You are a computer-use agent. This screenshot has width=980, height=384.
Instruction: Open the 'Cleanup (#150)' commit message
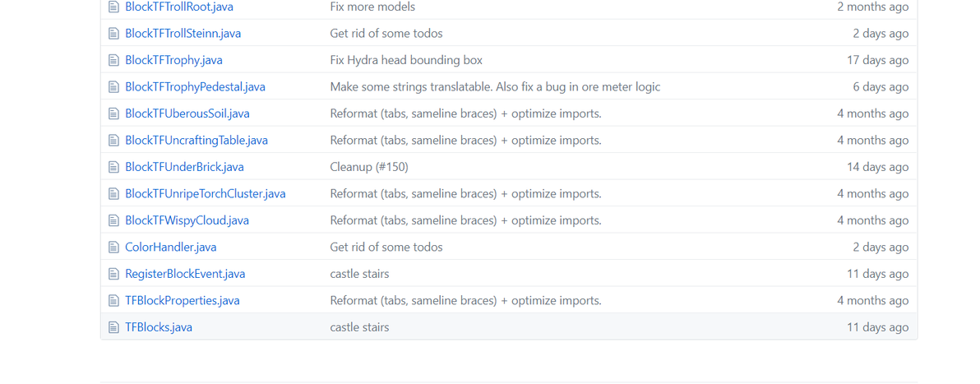[x=369, y=167]
